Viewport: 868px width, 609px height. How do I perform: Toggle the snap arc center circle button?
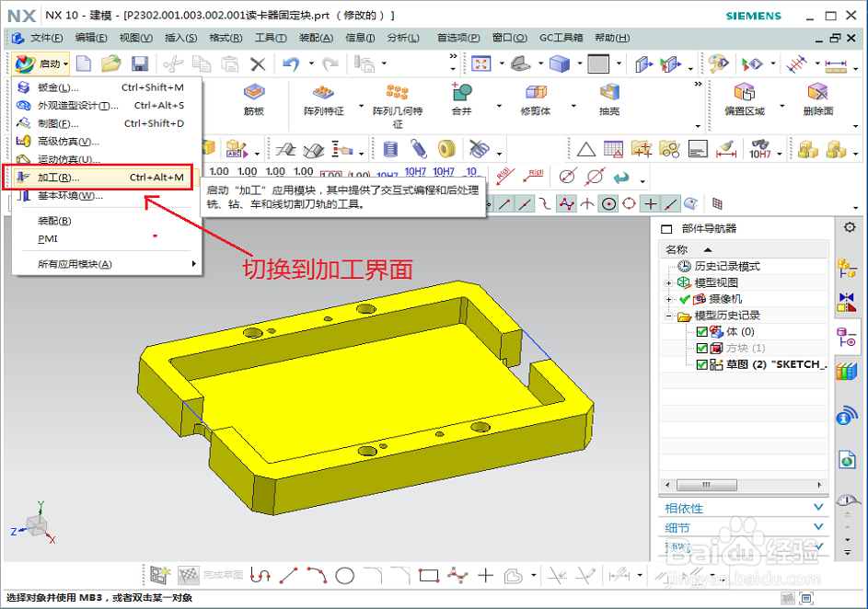[609, 204]
